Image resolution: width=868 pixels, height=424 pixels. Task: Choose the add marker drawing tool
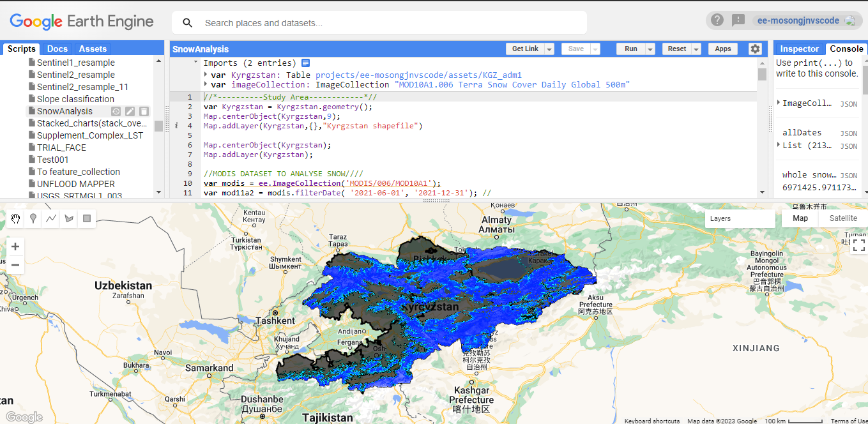tap(33, 219)
